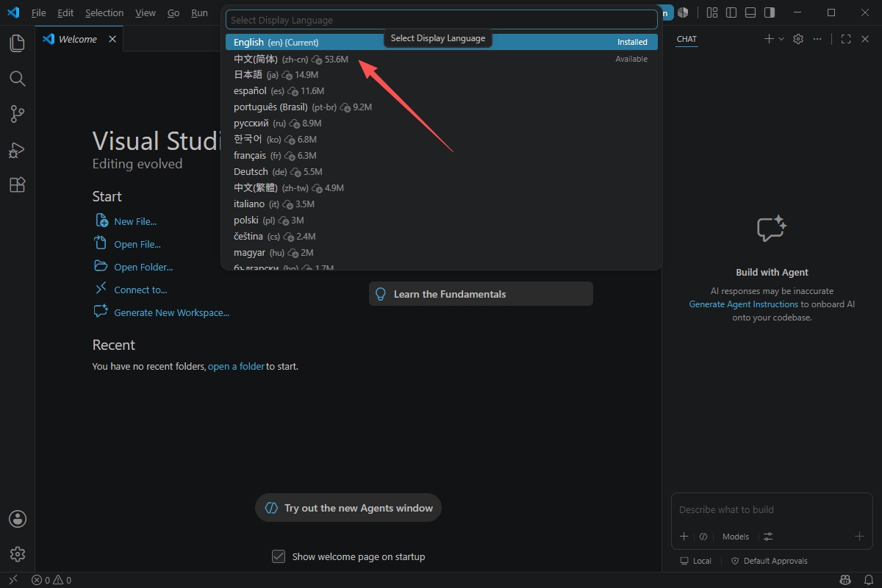Image resolution: width=882 pixels, height=588 pixels.
Task: Open the Run and Debug view
Action: click(x=18, y=150)
